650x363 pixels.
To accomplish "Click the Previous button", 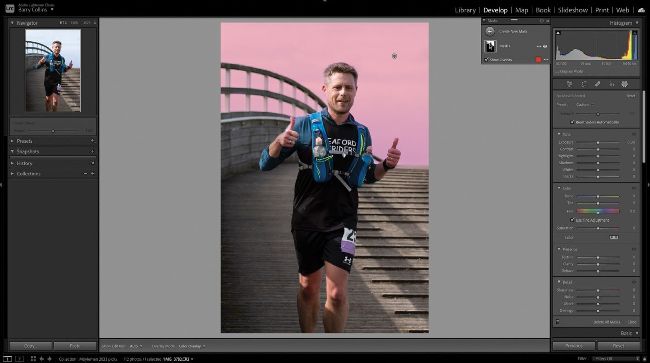I will coord(574,346).
